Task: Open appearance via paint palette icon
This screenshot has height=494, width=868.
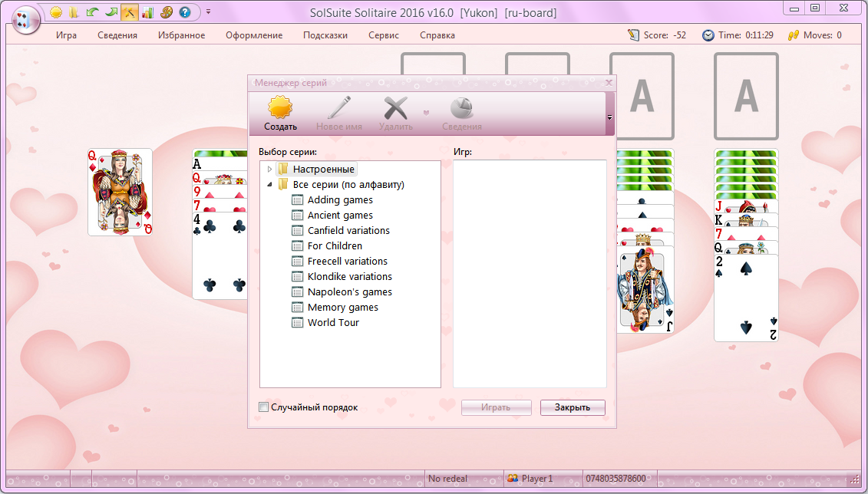Action: click(166, 12)
